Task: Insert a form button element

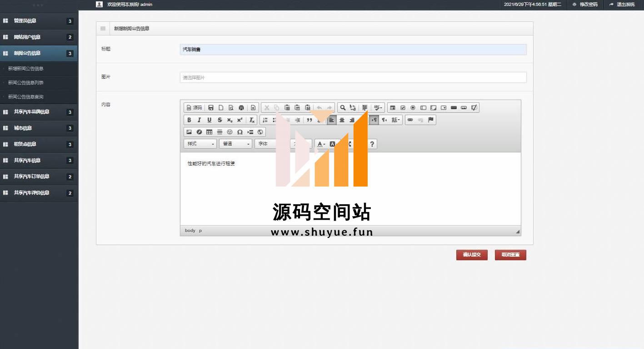Action: [x=454, y=108]
